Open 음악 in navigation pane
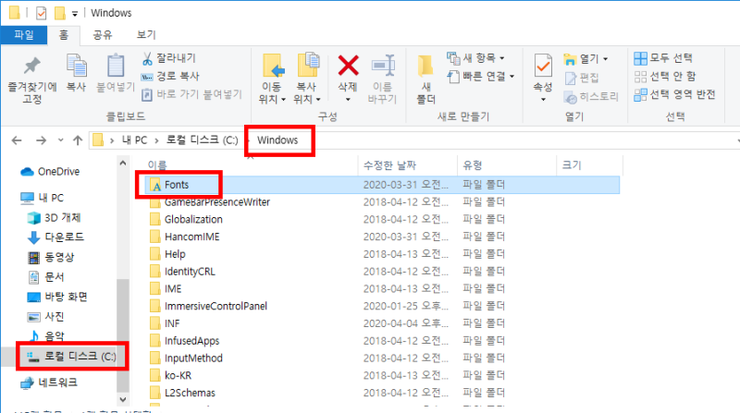Image resolution: width=740 pixels, height=413 pixels. pyautogui.click(x=45, y=336)
